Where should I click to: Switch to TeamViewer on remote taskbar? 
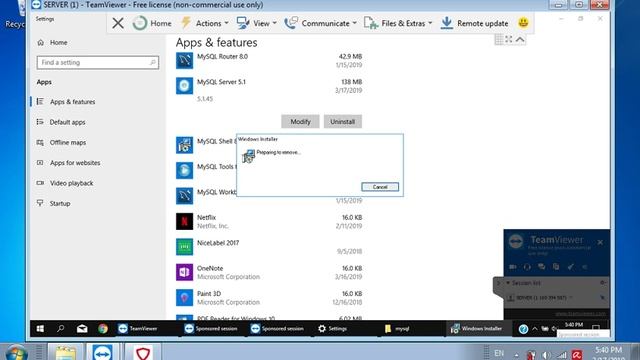click(x=138, y=329)
